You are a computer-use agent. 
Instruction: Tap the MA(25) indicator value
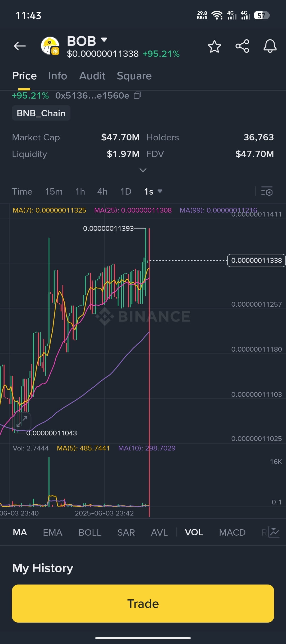[133, 210]
